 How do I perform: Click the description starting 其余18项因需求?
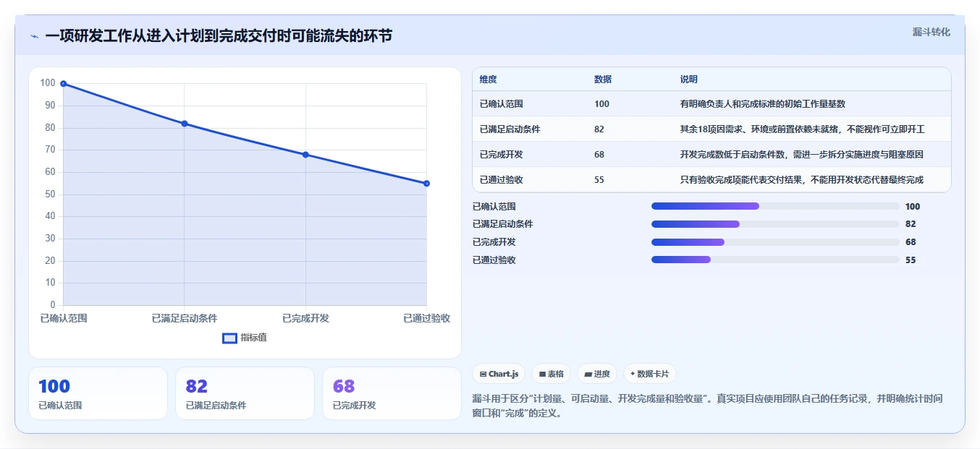802,129
